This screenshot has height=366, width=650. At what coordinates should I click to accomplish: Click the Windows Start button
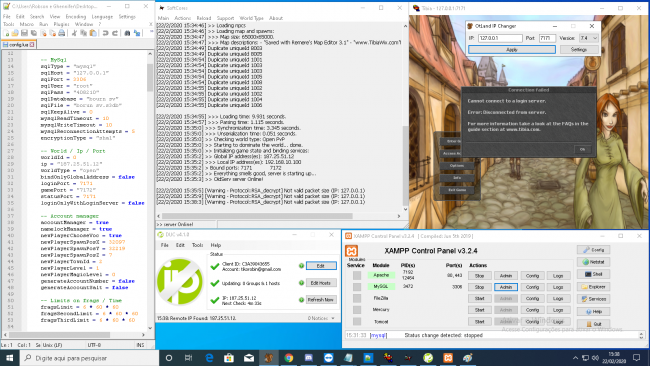click(x=10, y=358)
